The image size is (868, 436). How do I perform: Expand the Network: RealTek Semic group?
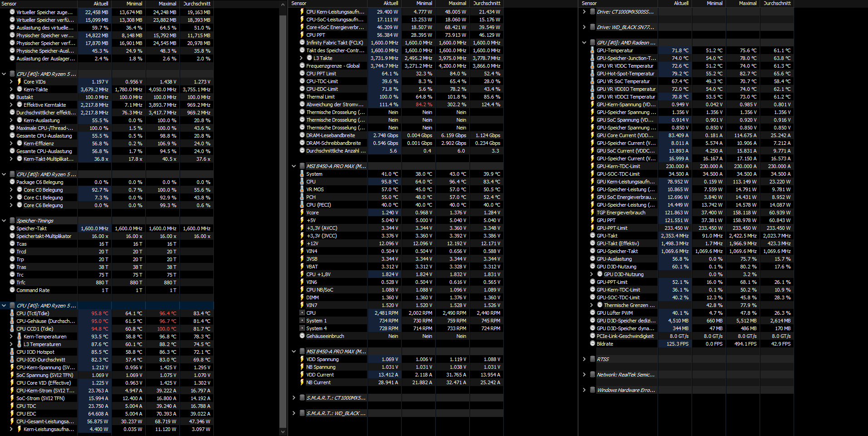pos(584,375)
